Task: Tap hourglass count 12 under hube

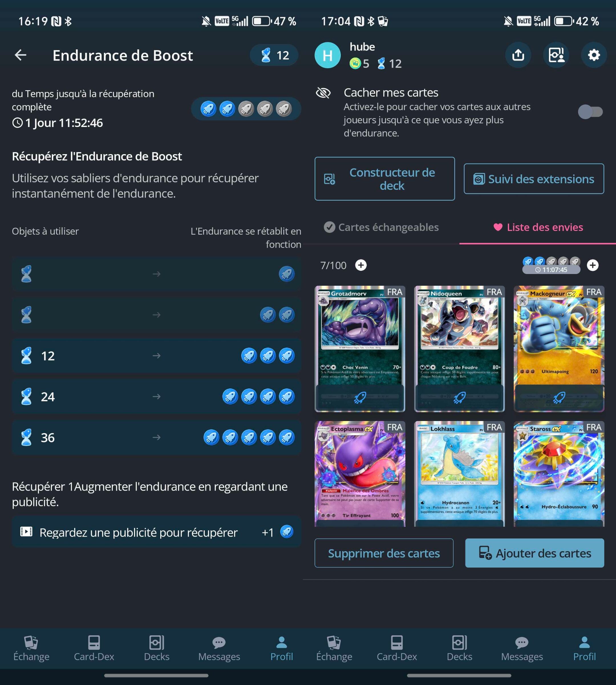Action: (x=389, y=63)
